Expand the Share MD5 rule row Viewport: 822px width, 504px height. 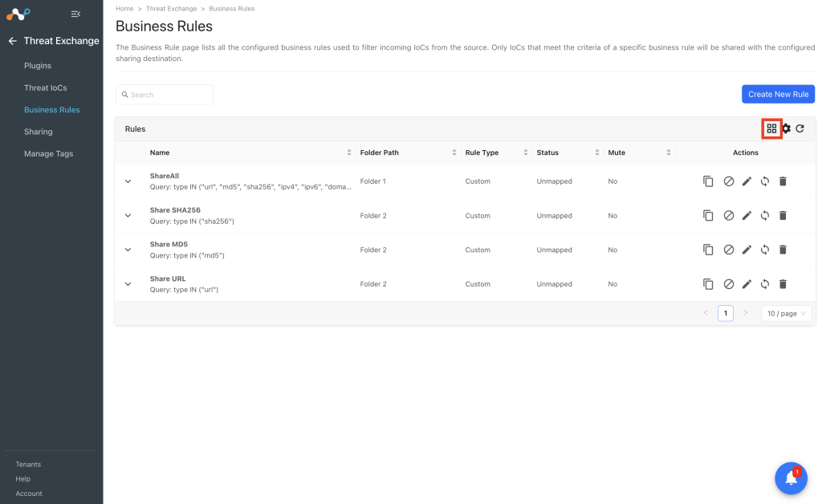(128, 250)
